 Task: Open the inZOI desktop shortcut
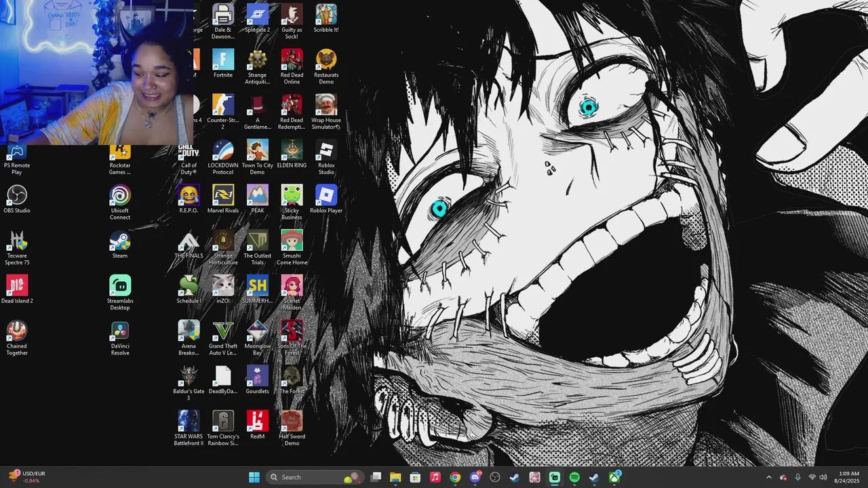tap(223, 289)
